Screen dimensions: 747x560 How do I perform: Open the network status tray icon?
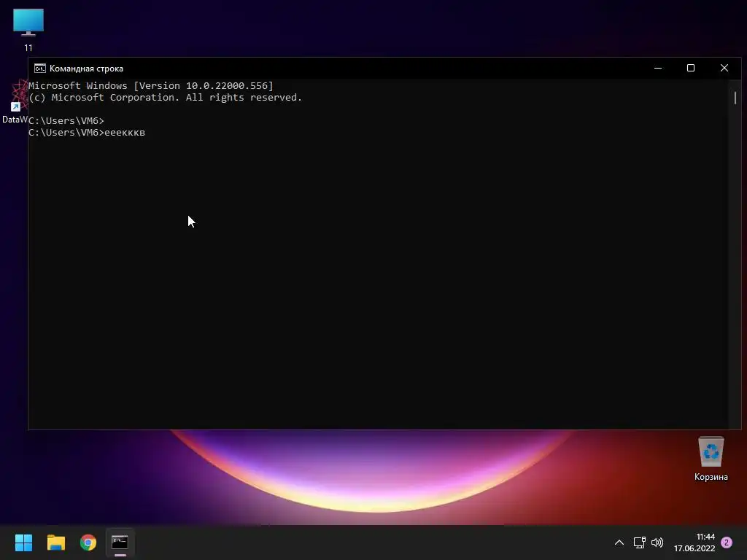639,542
